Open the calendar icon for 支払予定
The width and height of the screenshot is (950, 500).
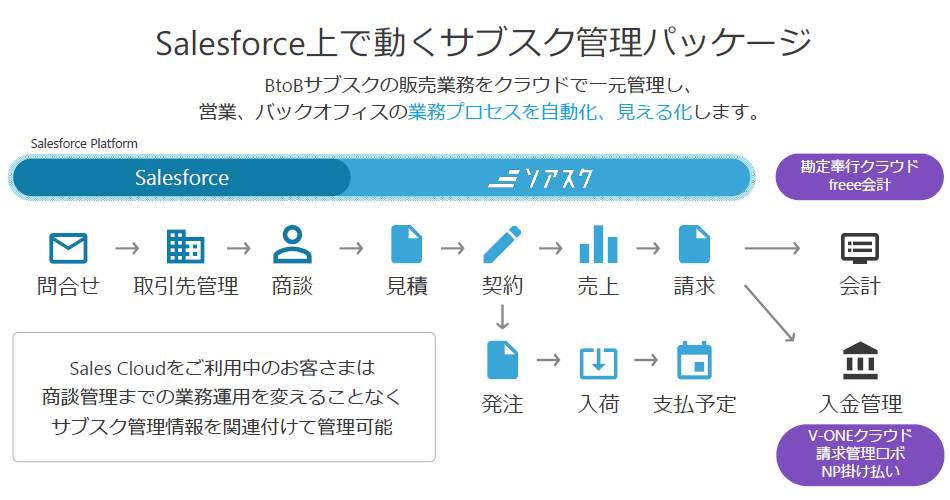pyautogui.click(x=694, y=360)
